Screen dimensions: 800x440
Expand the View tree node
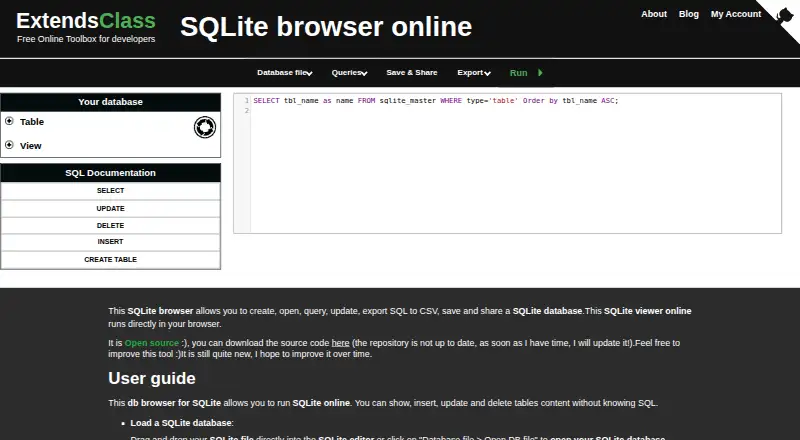tap(9, 145)
